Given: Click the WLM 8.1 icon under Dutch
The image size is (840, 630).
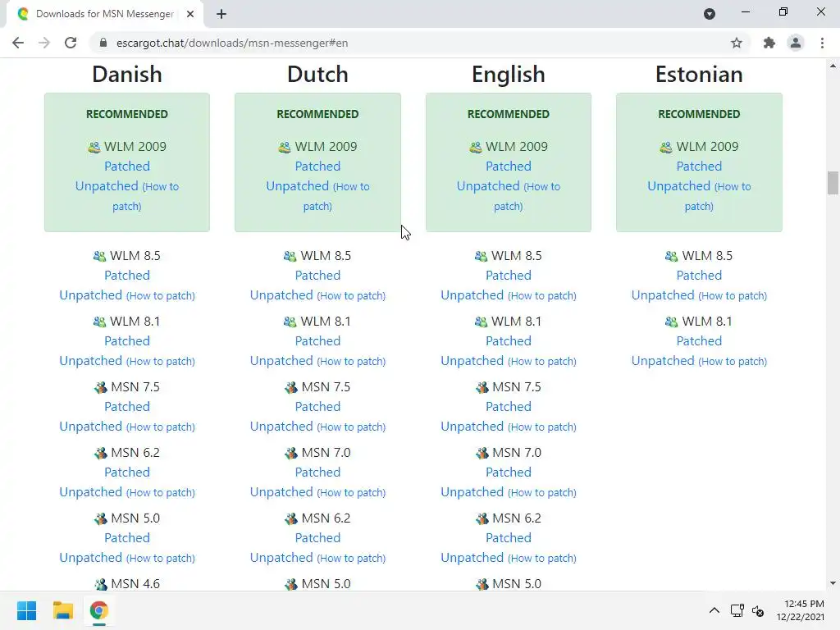Looking at the screenshot, I should 290,322.
